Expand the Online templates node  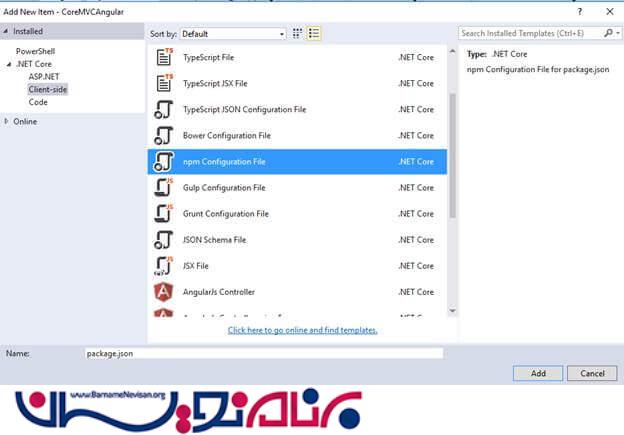click(x=7, y=121)
